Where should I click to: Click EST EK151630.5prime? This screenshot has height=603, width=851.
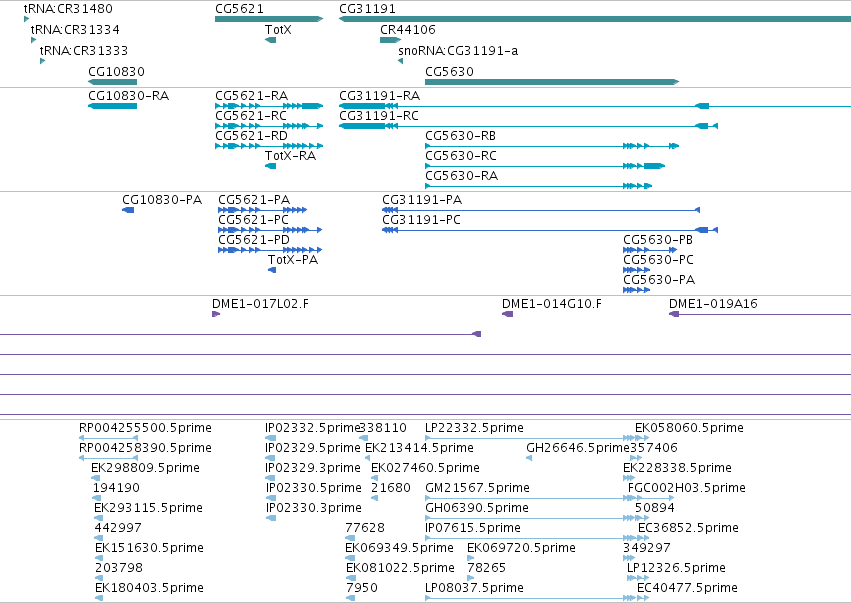point(99,559)
